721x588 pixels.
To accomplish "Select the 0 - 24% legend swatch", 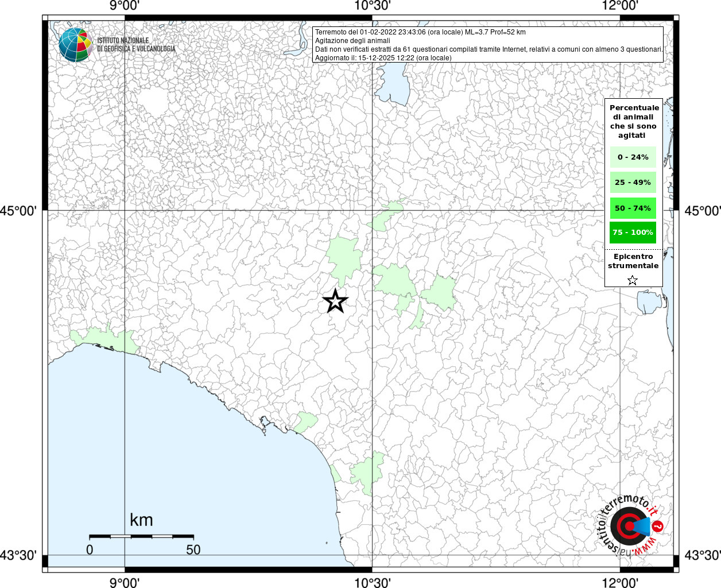I will tap(633, 157).
